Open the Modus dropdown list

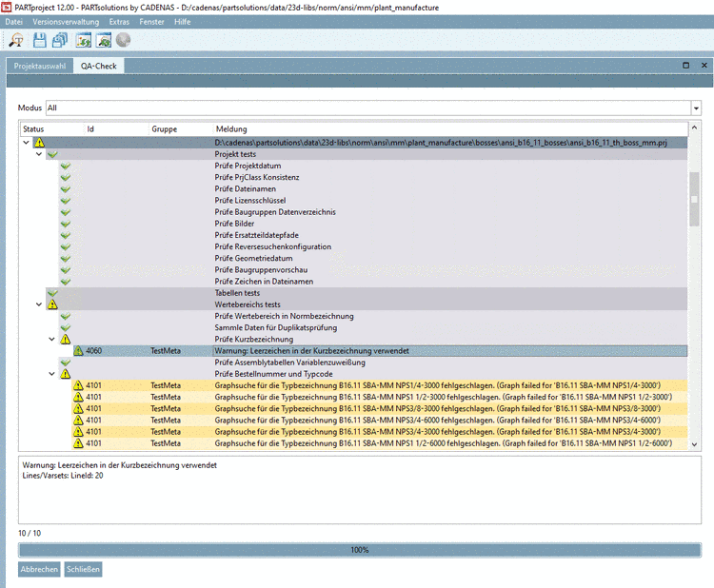tap(696, 108)
